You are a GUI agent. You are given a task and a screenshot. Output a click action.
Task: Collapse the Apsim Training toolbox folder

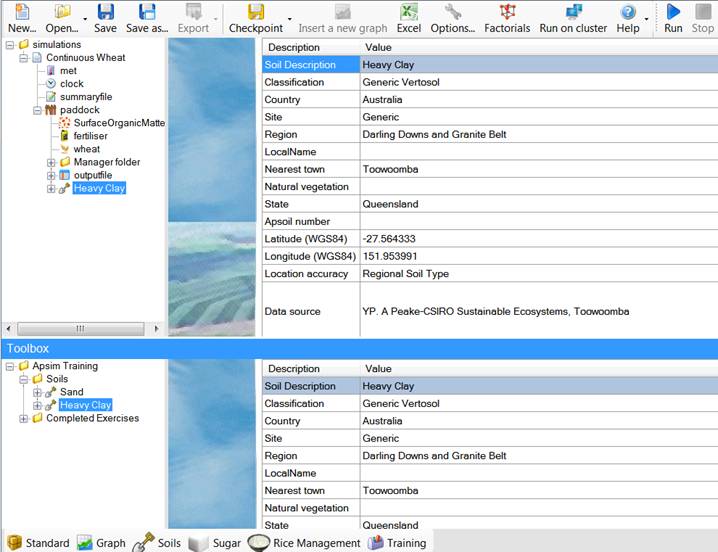click(x=10, y=366)
